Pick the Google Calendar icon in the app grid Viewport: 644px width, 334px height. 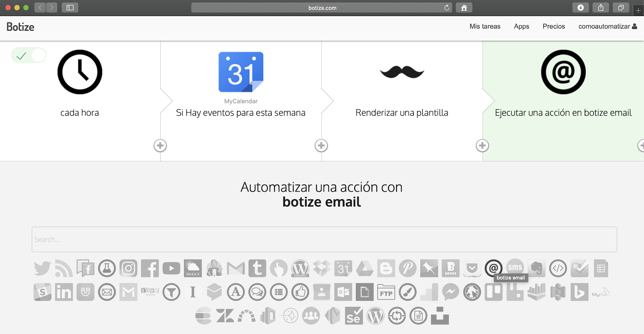(x=343, y=268)
